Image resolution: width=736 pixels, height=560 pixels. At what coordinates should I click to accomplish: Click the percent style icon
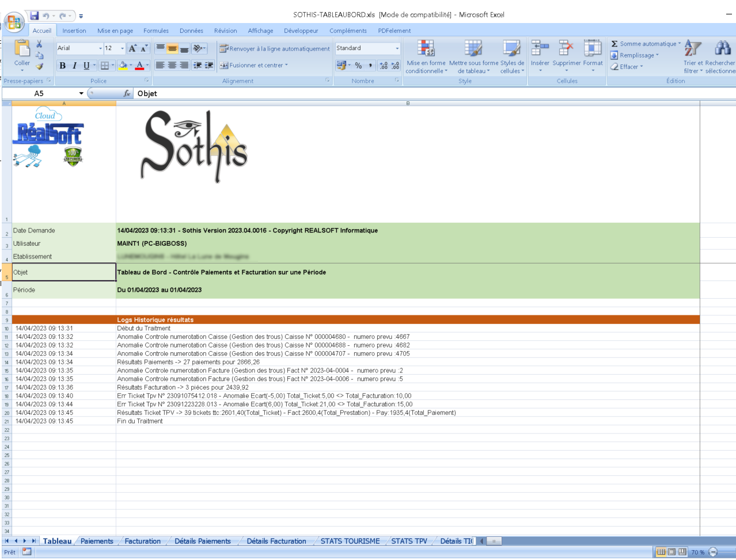(358, 66)
